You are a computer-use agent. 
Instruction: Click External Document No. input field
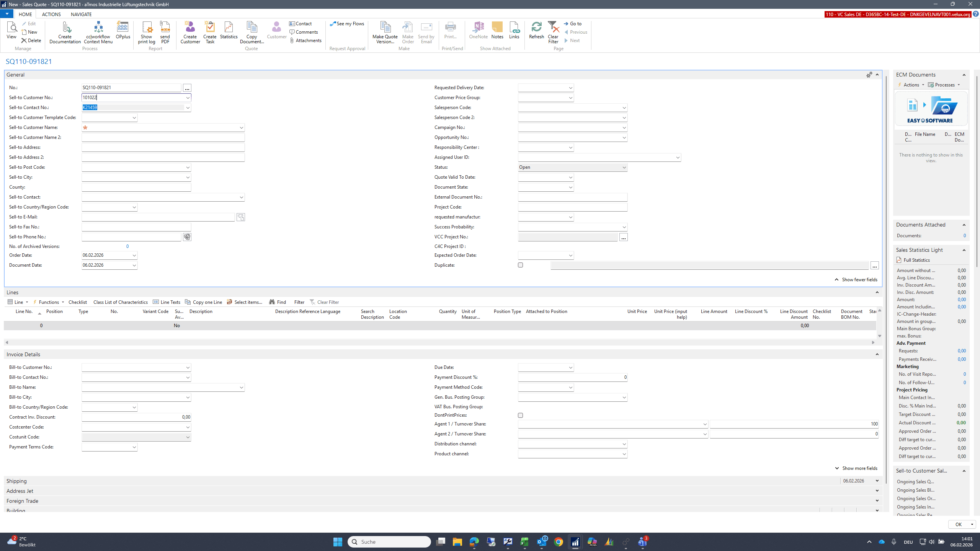[x=573, y=197]
